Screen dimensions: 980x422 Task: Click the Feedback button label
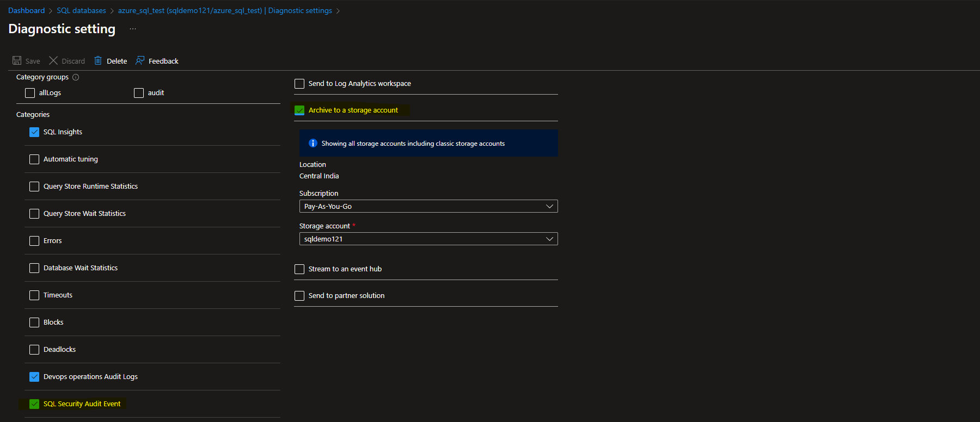pos(163,61)
